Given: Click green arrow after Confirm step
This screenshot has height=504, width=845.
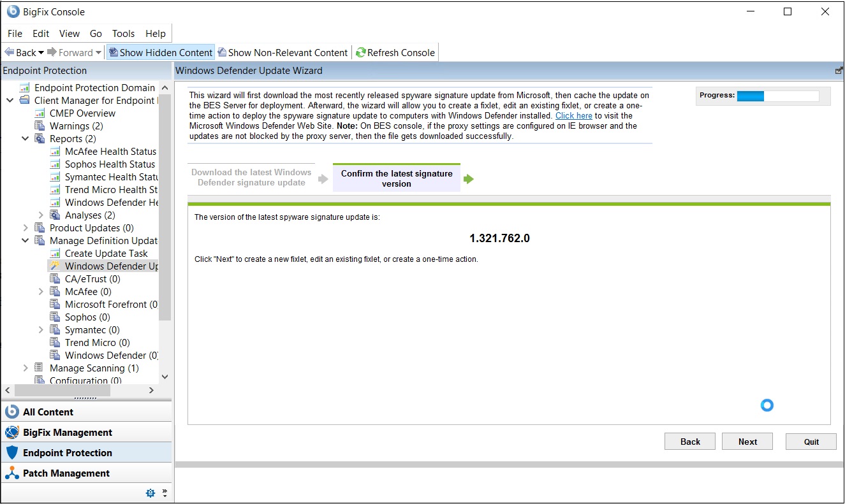Looking at the screenshot, I should [469, 179].
